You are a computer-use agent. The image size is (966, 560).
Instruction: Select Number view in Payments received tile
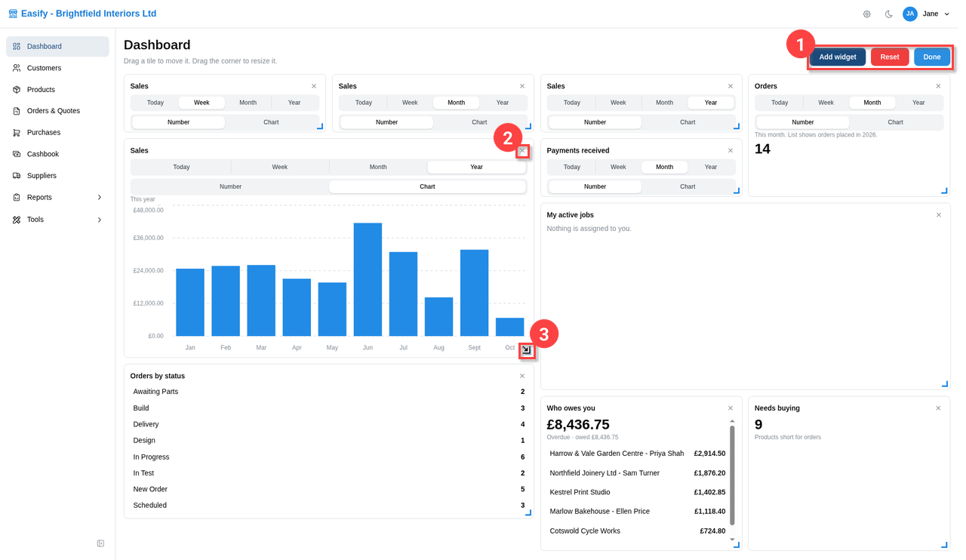(595, 186)
